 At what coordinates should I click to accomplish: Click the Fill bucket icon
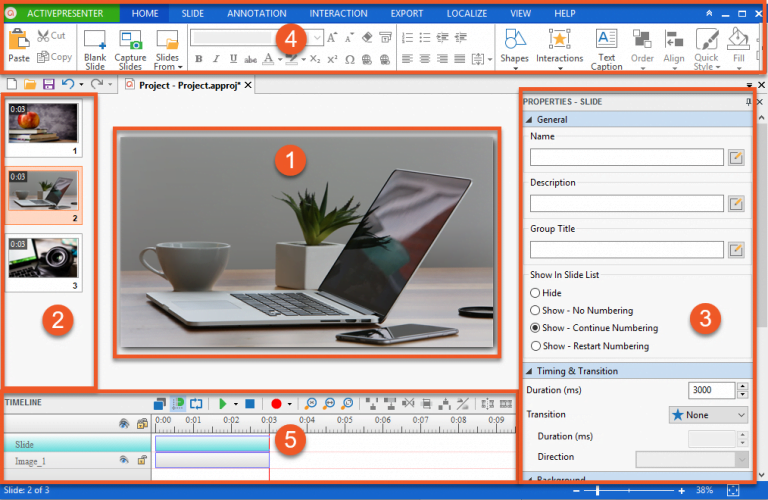[x=738, y=39]
